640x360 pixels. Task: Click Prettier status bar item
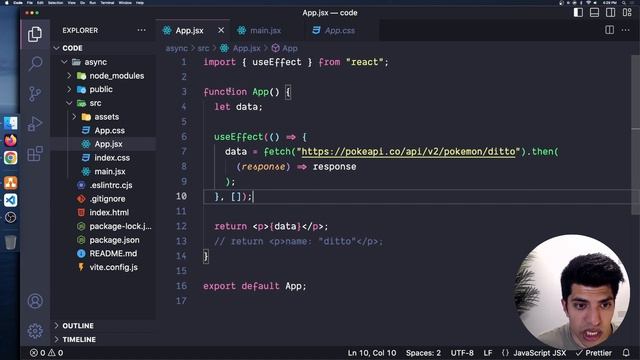[x=594, y=353]
